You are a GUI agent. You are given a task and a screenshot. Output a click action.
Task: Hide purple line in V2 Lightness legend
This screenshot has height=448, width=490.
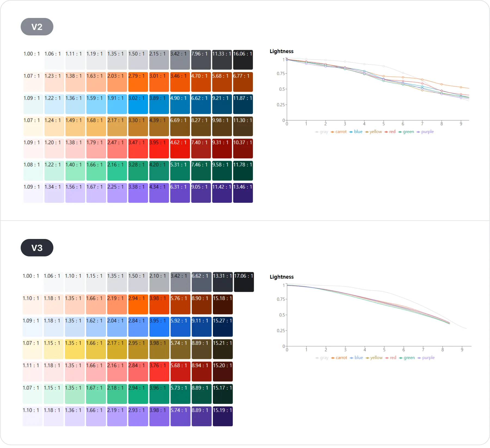coord(425,132)
